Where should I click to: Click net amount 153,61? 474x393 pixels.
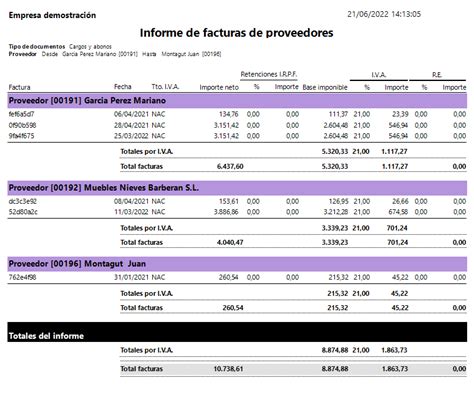229,201
